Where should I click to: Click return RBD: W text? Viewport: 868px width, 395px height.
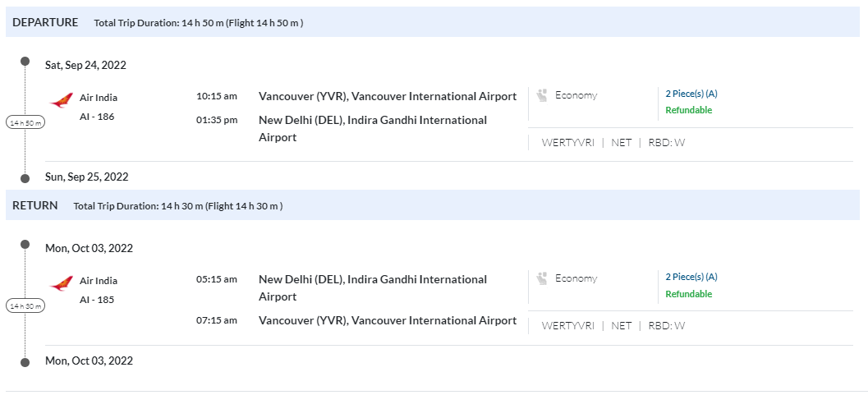[666, 325]
